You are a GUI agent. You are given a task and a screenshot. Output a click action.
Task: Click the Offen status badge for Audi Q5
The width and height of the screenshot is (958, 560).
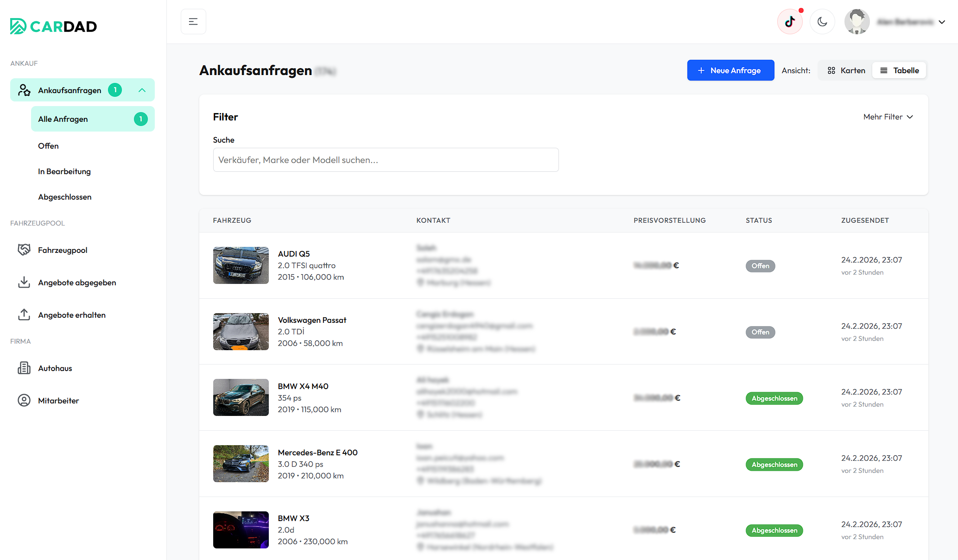(760, 266)
